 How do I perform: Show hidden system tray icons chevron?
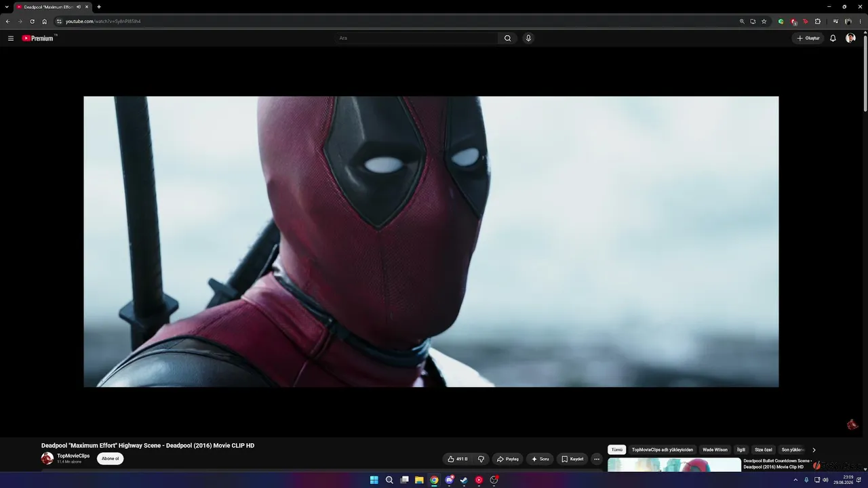(795, 480)
